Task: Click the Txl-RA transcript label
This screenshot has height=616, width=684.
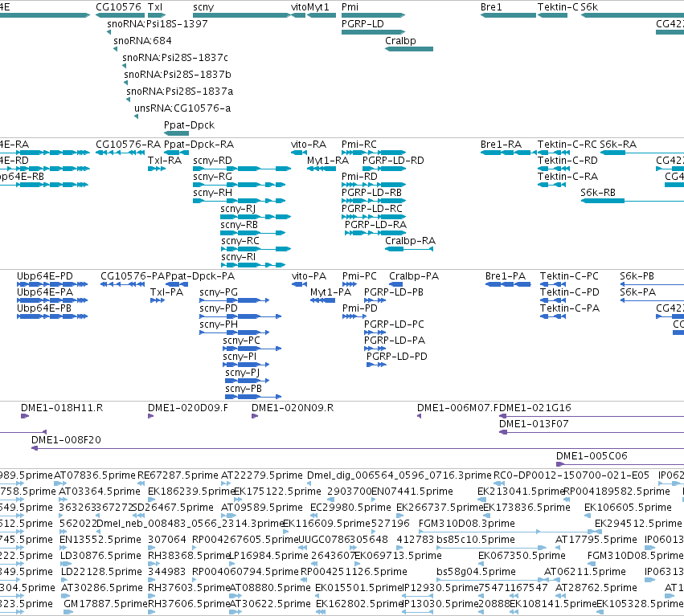Action: point(165,161)
